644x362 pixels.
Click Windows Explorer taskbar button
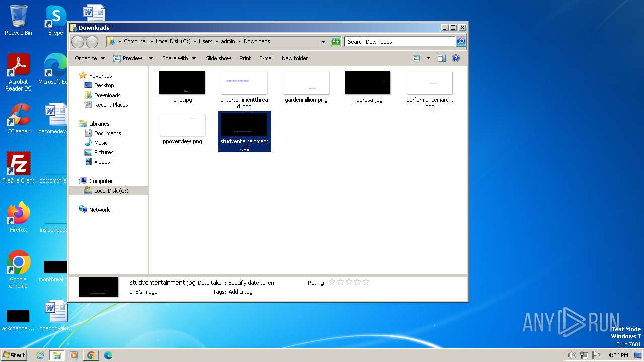pyautogui.click(x=57, y=355)
